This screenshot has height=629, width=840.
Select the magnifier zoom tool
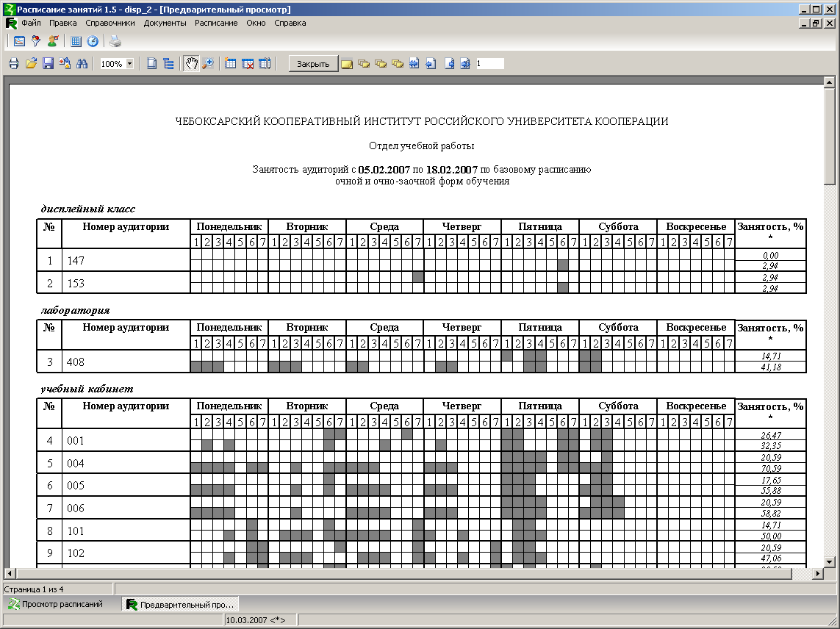[x=208, y=64]
